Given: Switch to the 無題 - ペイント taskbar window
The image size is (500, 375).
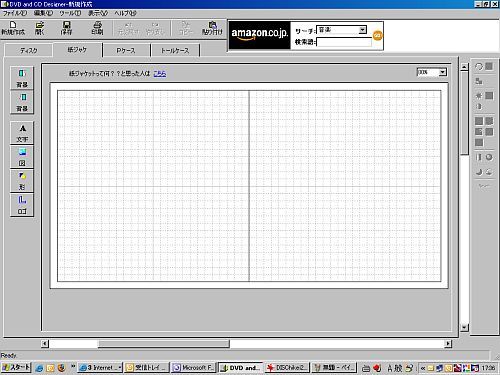Looking at the screenshot, I should pyautogui.click(x=334, y=368).
